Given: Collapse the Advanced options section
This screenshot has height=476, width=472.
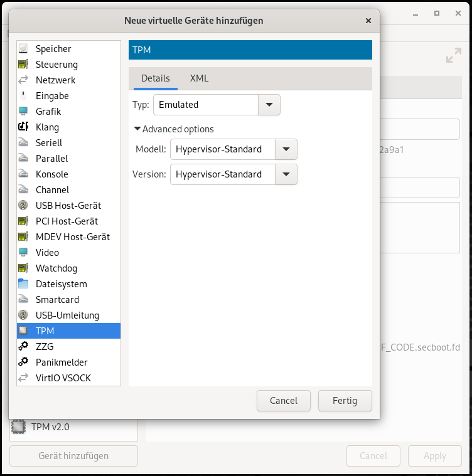Looking at the screenshot, I should point(174,129).
